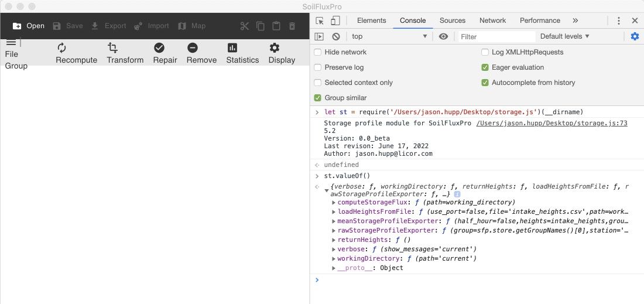Enable Log XMLHttpRequests checkbox
Screen dimensions: 644x304
pyautogui.click(x=485, y=52)
